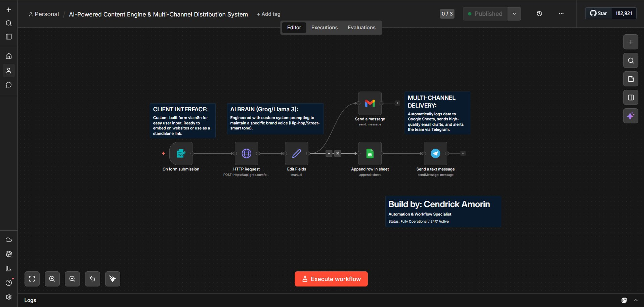
Task: Expand the Published status dropdown
Action: pyautogui.click(x=514, y=13)
